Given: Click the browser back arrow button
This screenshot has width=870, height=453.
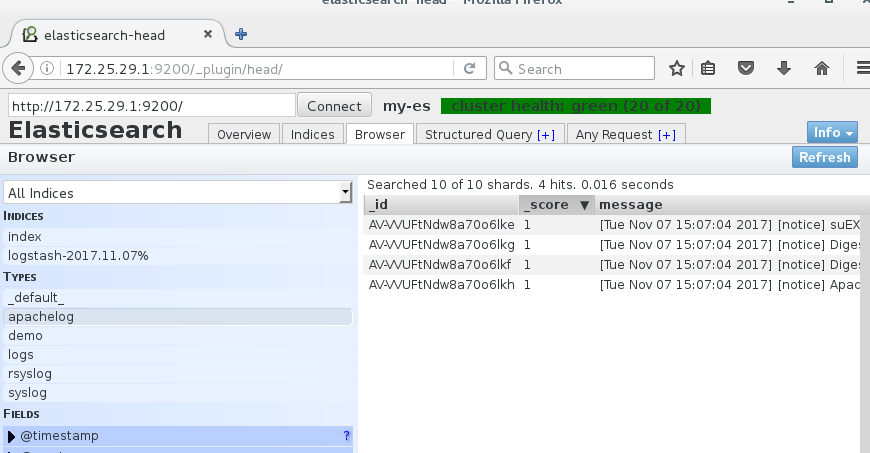Looking at the screenshot, I should (x=18, y=68).
